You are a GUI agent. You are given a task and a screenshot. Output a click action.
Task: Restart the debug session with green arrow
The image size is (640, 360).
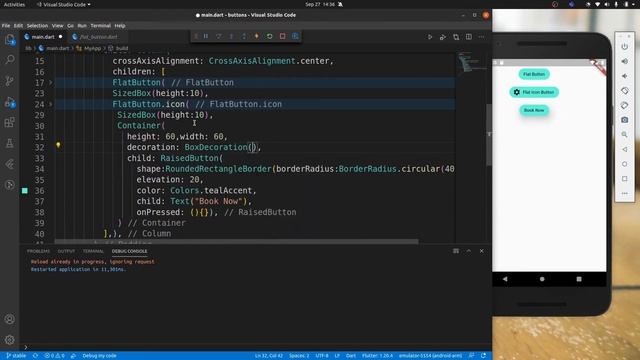pyautogui.click(x=270, y=36)
